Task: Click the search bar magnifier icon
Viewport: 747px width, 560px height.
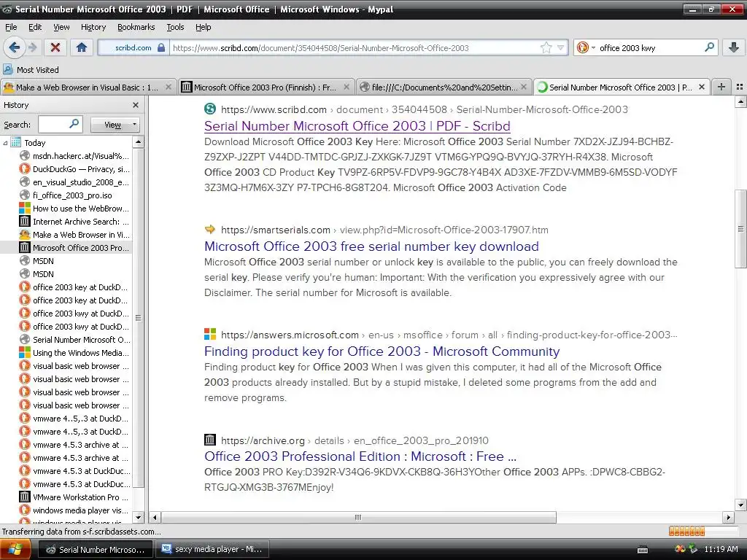Action: (709, 47)
